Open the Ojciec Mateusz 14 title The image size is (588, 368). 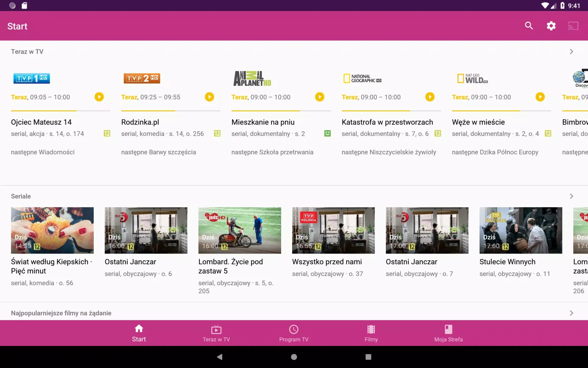click(41, 122)
